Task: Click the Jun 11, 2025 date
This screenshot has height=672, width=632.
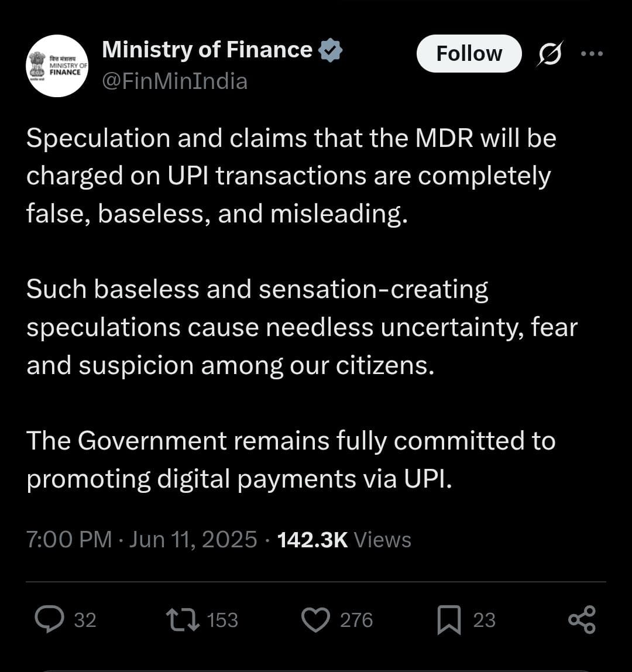Action: [x=193, y=540]
